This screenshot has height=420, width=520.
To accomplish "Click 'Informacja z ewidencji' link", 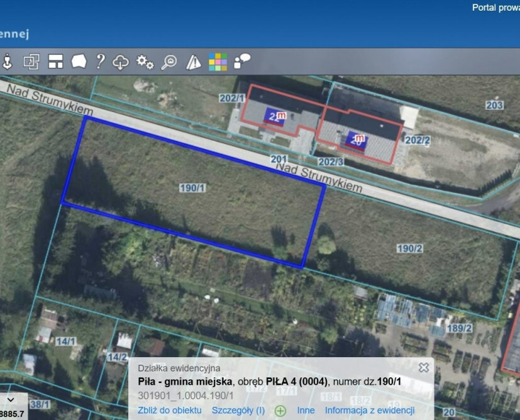I will tap(370, 410).
